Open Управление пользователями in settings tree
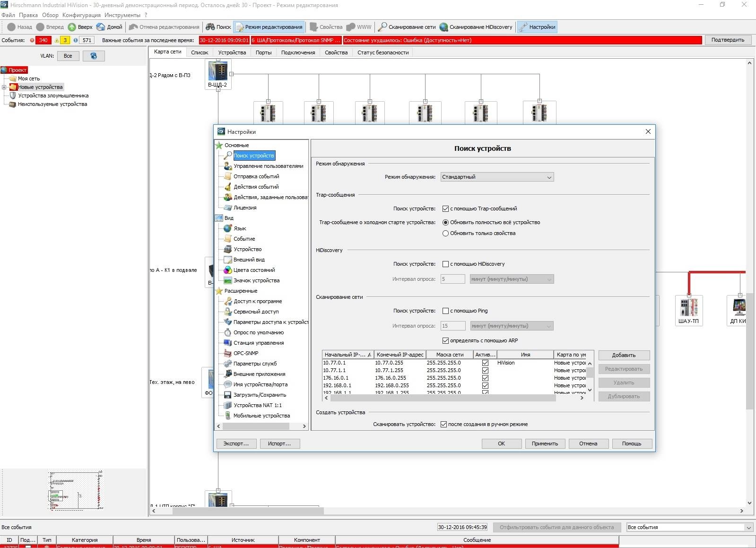The image size is (756, 548). tap(268, 166)
